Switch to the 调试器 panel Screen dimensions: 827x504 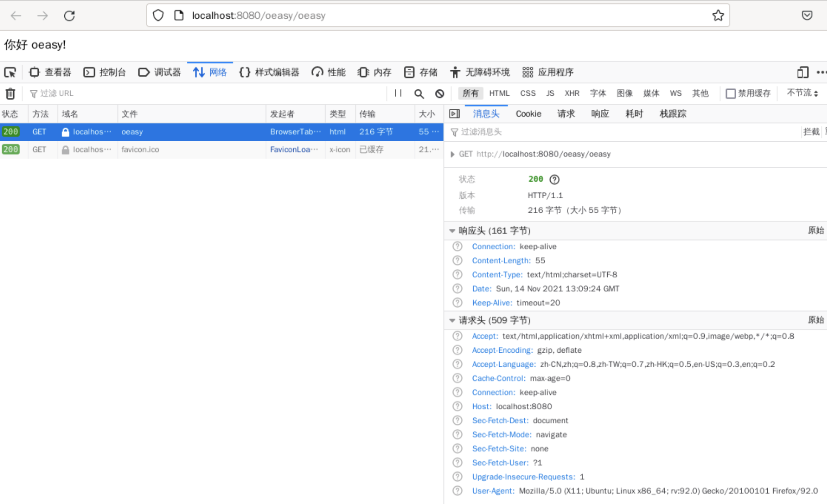click(160, 72)
